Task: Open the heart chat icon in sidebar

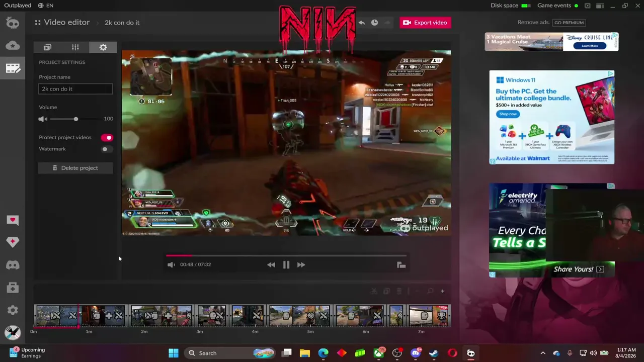Action: click(x=13, y=220)
